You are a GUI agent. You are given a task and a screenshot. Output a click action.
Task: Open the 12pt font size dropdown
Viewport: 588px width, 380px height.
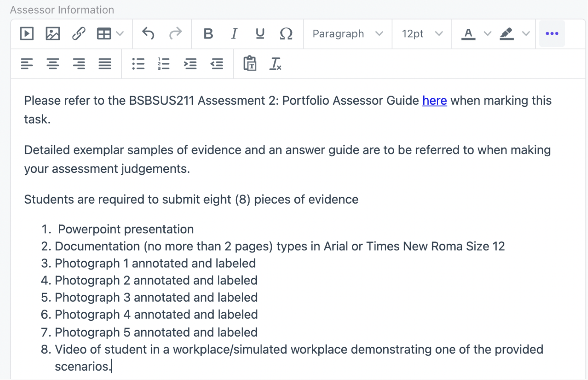pos(422,34)
